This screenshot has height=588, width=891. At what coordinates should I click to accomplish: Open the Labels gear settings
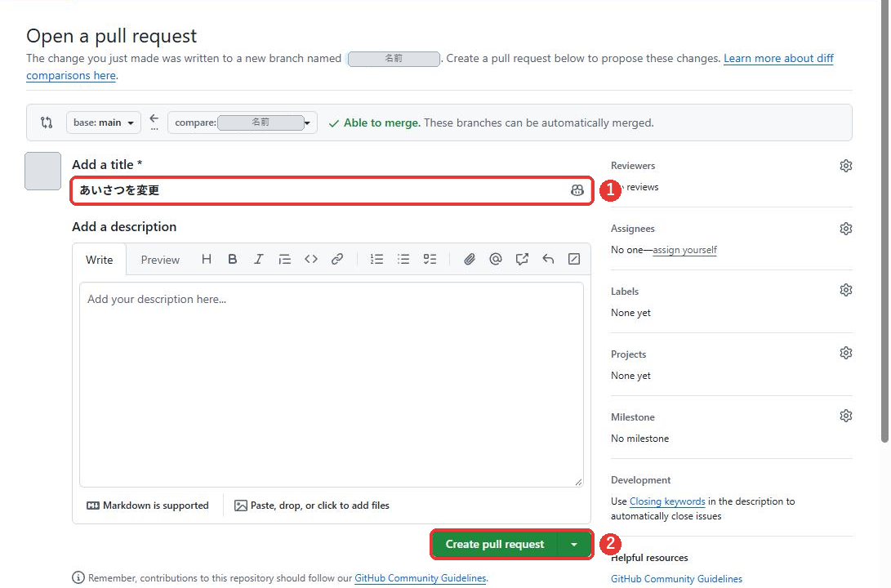(x=845, y=290)
